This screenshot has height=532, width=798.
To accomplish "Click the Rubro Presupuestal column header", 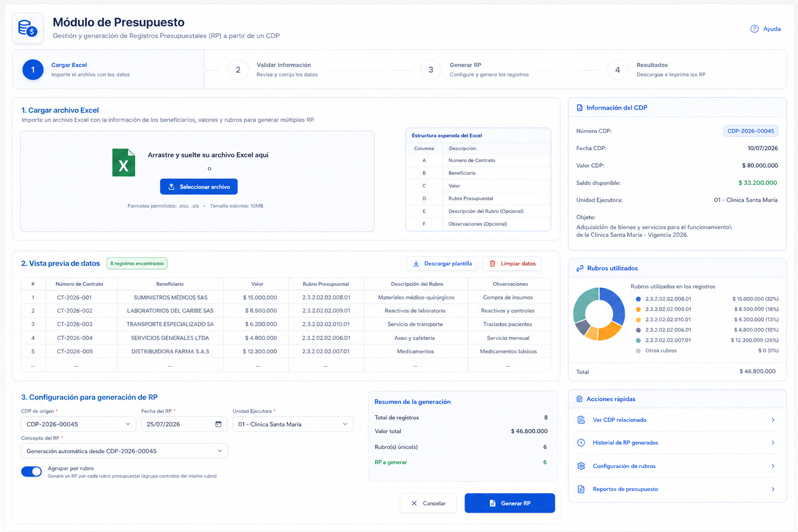I will 326,284.
